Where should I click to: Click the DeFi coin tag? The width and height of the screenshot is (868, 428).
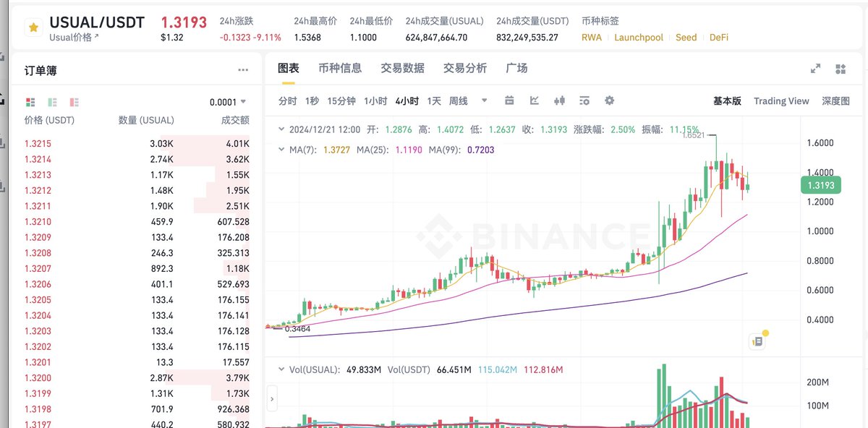click(719, 37)
